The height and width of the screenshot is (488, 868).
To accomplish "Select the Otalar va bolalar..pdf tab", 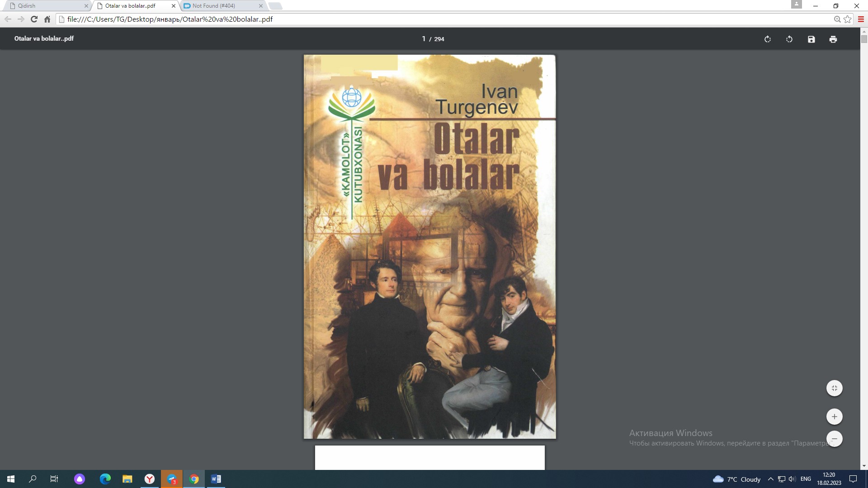I will coord(136,6).
